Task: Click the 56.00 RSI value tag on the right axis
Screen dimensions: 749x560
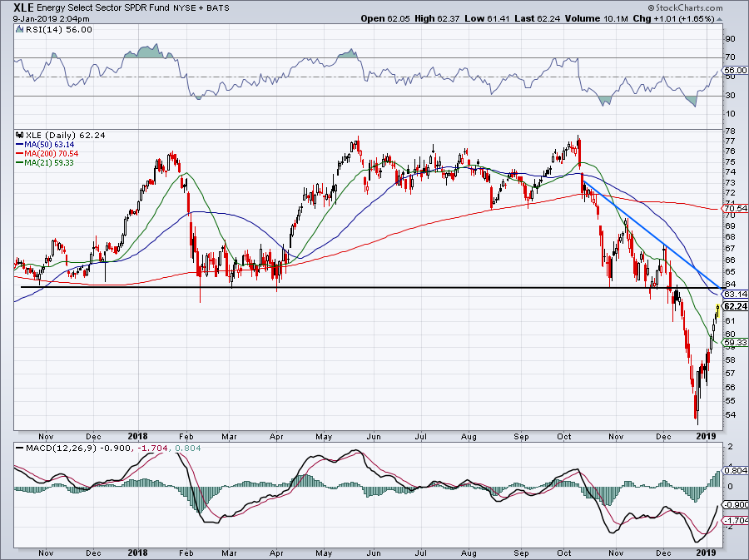Action: [737, 70]
